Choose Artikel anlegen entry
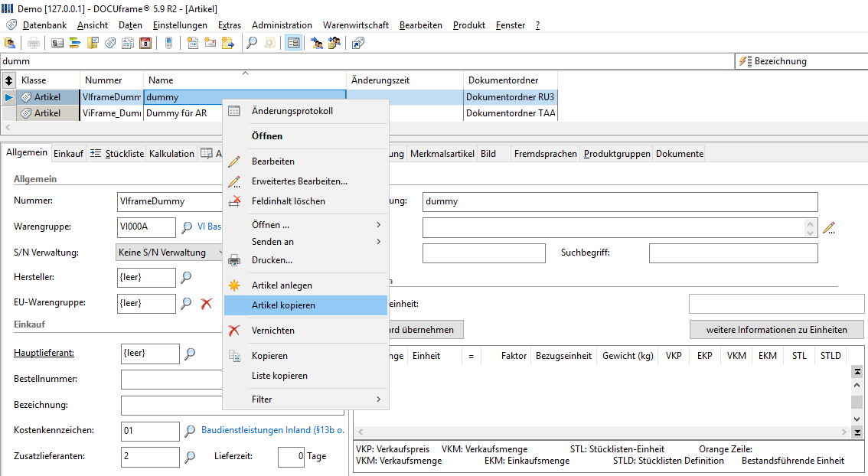This screenshot has width=868, height=476. (305, 285)
